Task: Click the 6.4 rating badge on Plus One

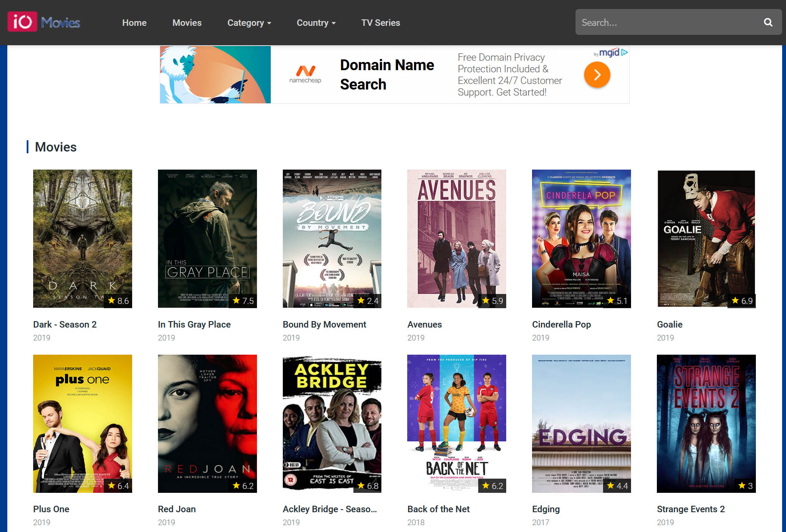Action: coord(118,486)
